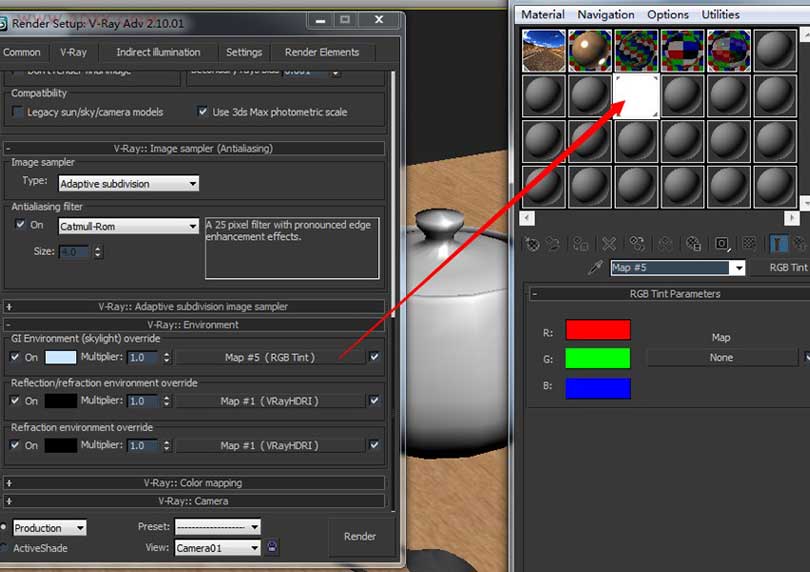Click the Assign Material to Selection icon
Viewport: 810px width, 572px height.
coord(580,243)
